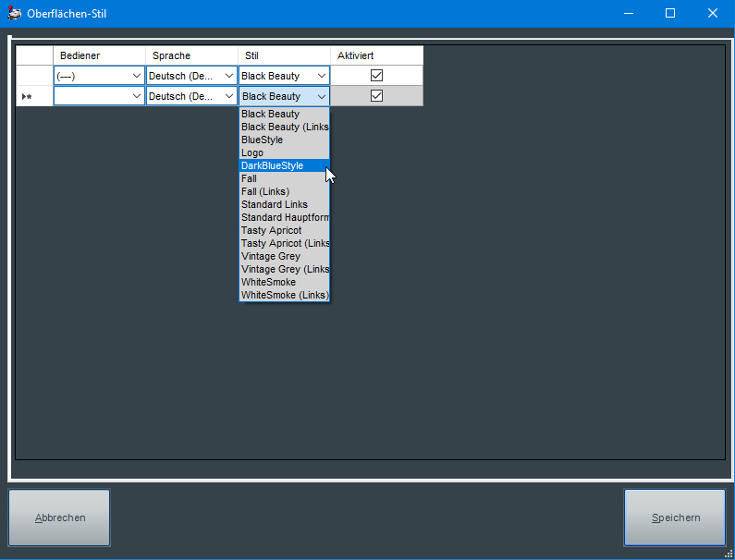Select Vintage Grey from list

[x=271, y=257]
